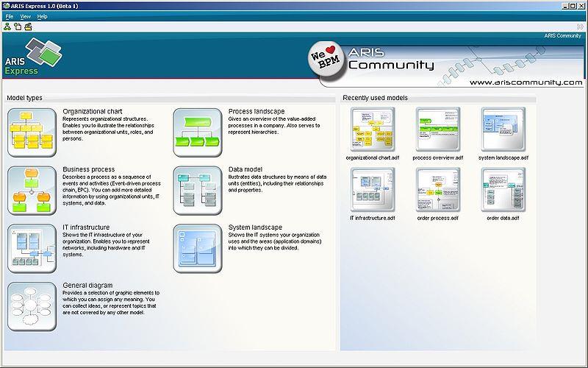The height and width of the screenshot is (368, 588).
Task: Select the General diagram model icon
Action: (32, 306)
